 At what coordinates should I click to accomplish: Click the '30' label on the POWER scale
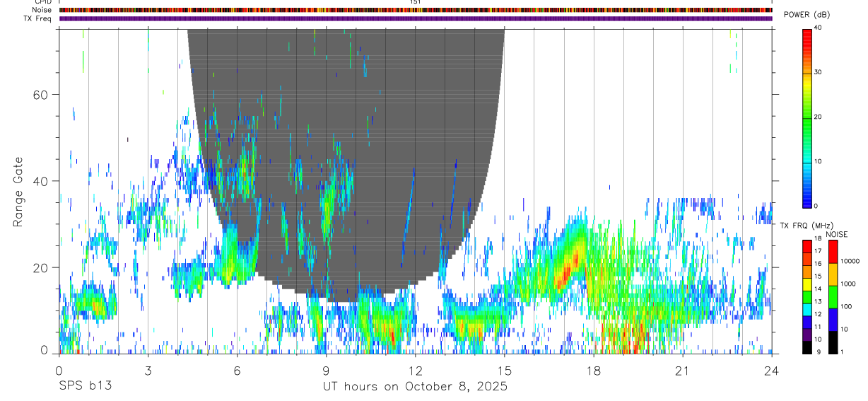[819, 73]
